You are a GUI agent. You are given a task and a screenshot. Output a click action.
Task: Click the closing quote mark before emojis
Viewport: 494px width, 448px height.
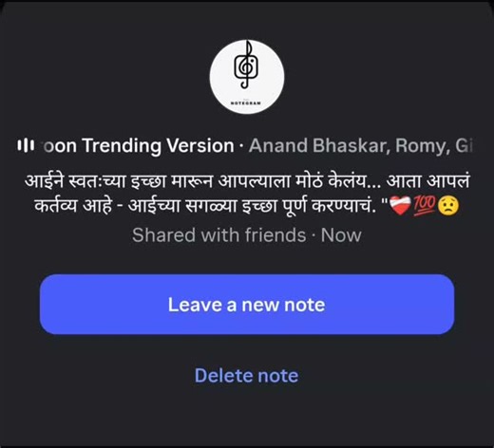point(385,200)
